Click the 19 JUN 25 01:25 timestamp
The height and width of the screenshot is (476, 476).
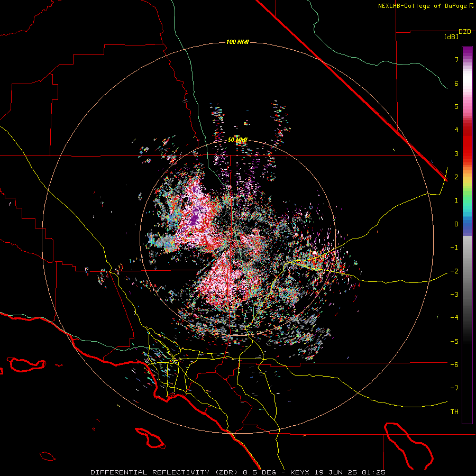click(x=349, y=472)
